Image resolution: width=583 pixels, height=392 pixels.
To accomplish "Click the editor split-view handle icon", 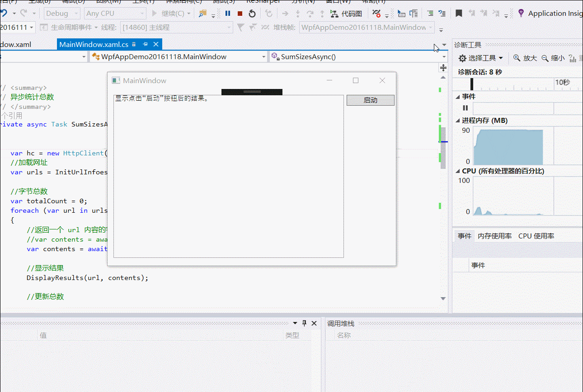I will click(x=443, y=68).
